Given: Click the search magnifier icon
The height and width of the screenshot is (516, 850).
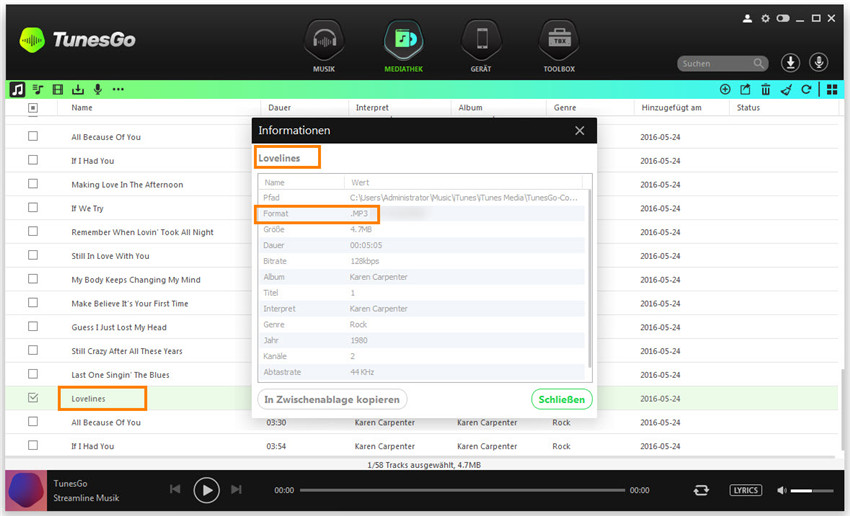Looking at the screenshot, I should coord(758,63).
